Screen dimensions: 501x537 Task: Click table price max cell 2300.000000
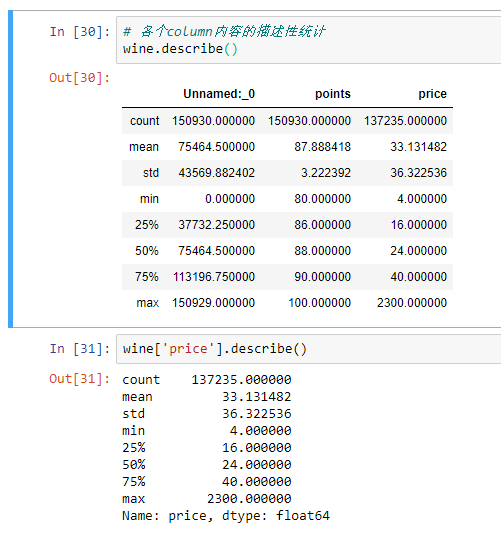click(412, 303)
